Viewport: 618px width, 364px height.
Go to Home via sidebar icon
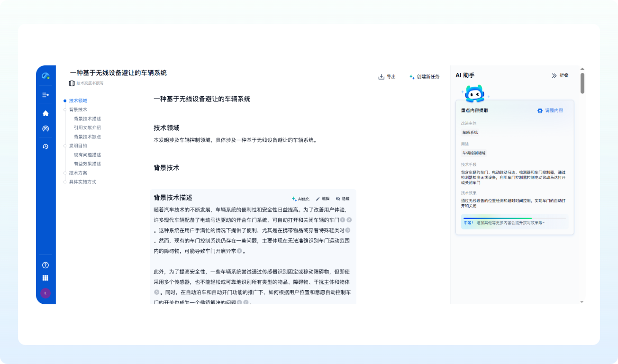click(x=45, y=113)
